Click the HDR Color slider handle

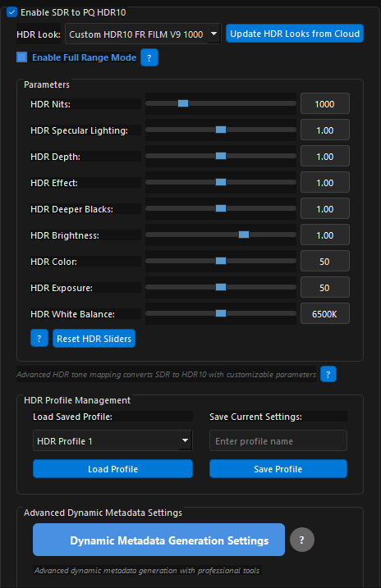pyautogui.click(x=221, y=261)
